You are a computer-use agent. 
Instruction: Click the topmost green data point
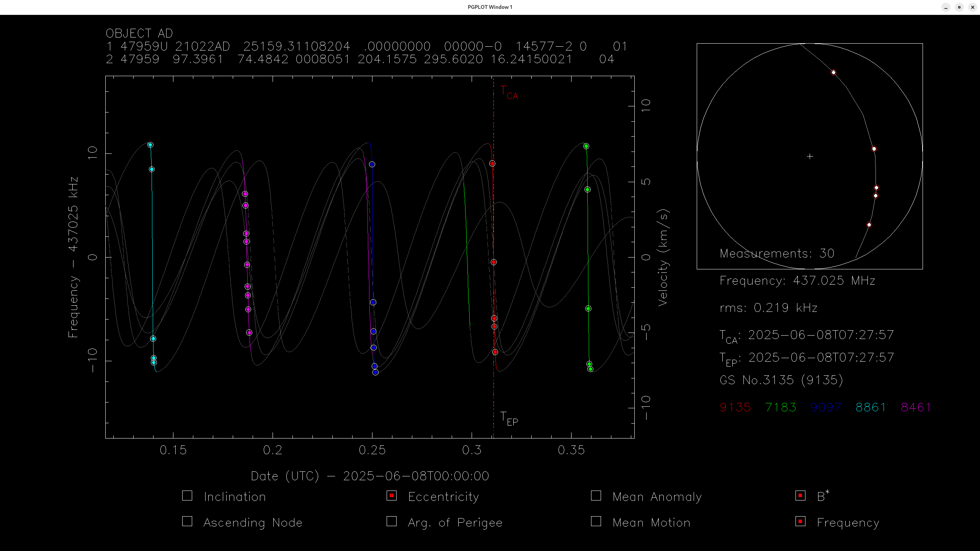pyautogui.click(x=586, y=146)
